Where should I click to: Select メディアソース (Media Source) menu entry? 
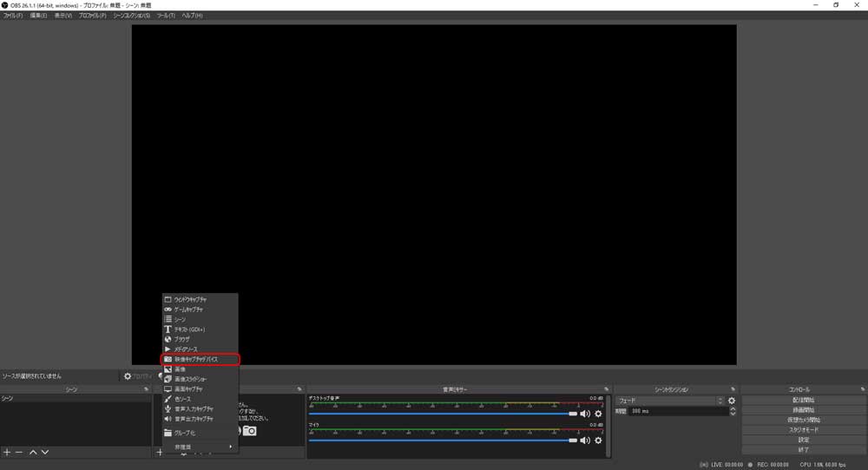coord(200,349)
